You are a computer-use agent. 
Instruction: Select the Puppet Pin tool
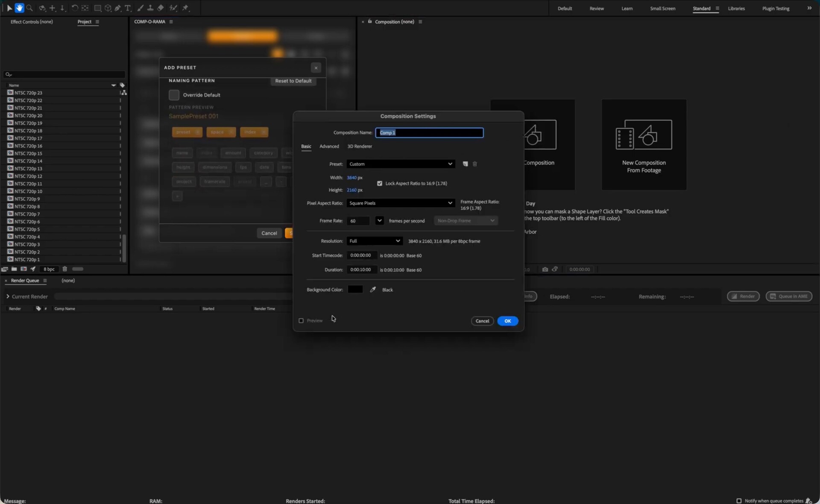[x=185, y=8]
